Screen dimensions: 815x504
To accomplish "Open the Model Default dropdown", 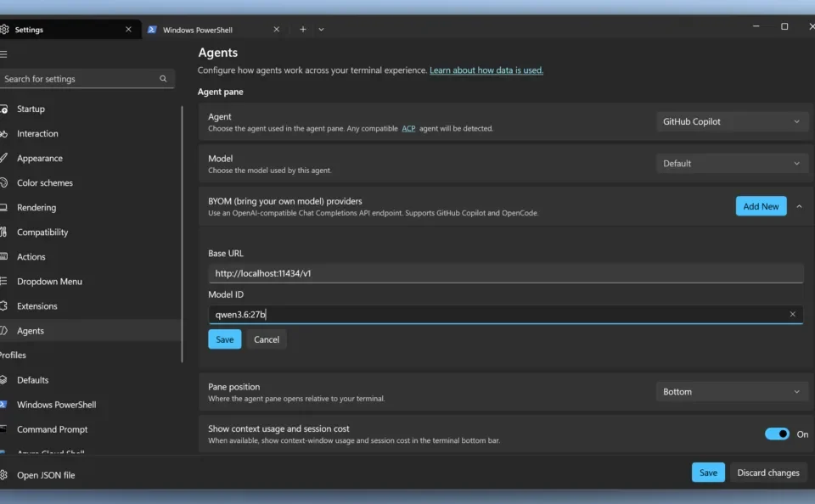I will [x=732, y=163].
